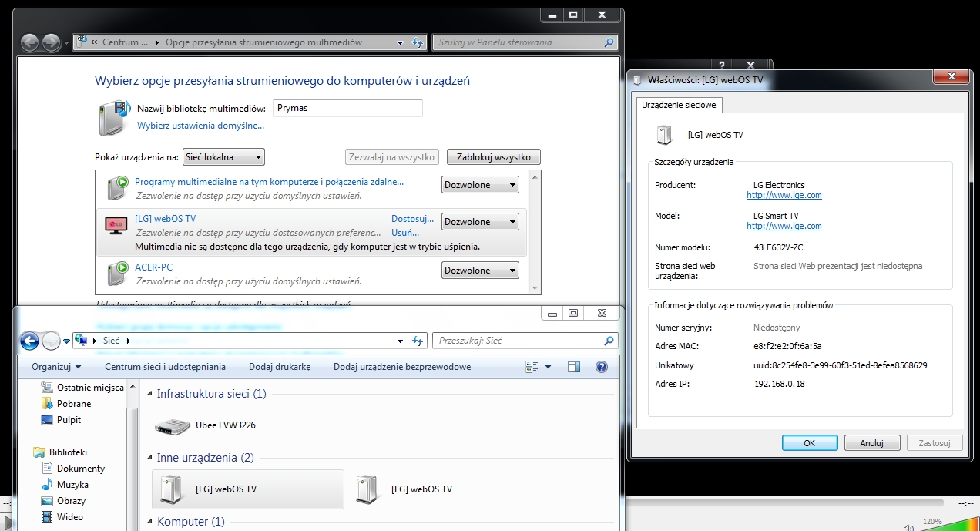980x531 pixels.
Task: Open Muzyka library
Action: pos(65,485)
